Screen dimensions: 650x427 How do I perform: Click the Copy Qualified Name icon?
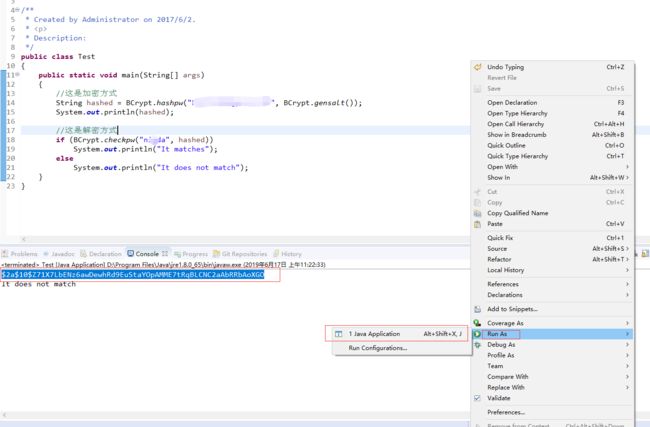tap(478, 213)
